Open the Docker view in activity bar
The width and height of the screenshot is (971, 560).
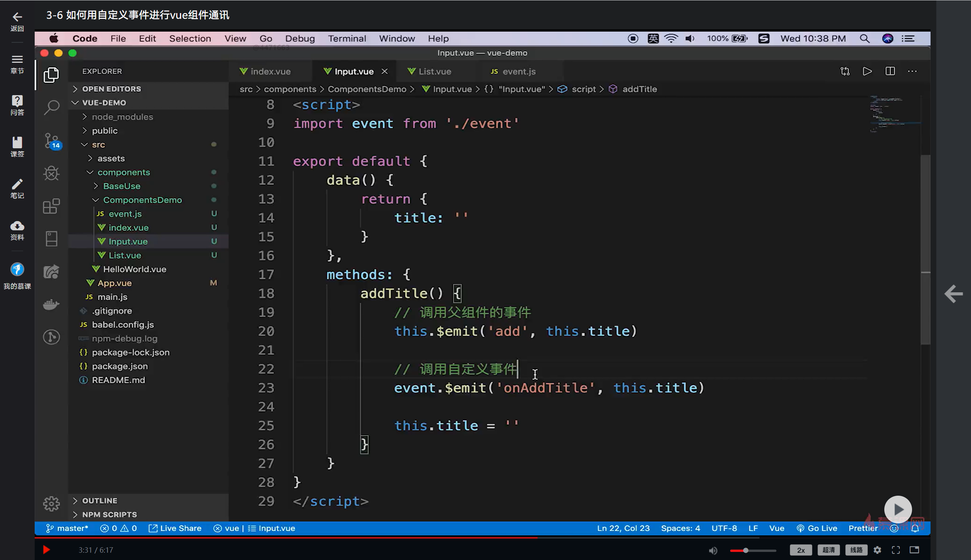(51, 304)
